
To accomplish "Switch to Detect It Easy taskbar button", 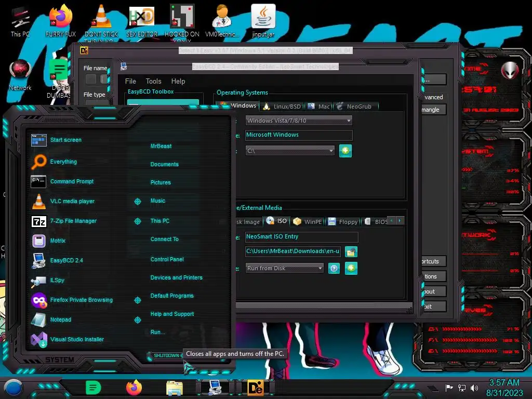I will click(x=256, y=388).
